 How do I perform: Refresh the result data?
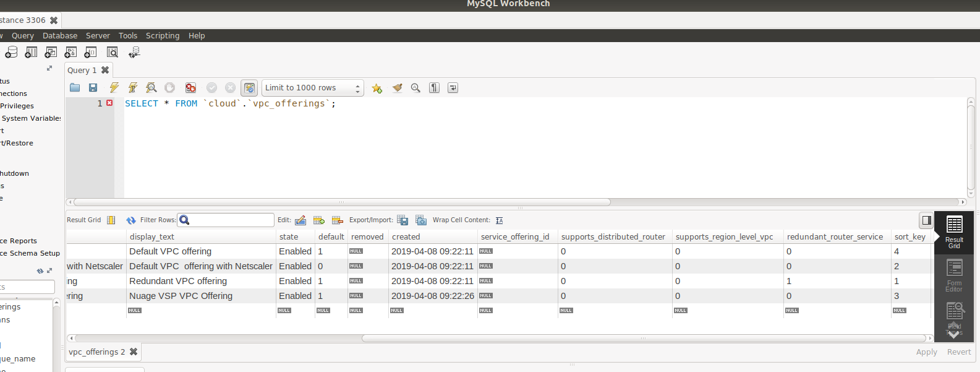click(131, 220)
